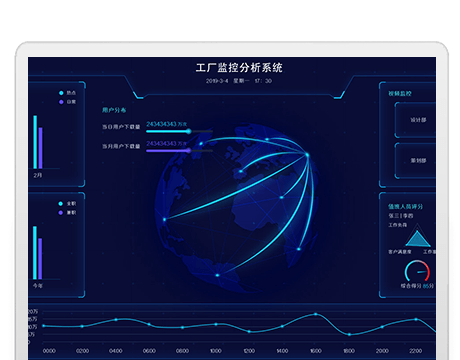Click the overall score gauge dial
The width and height of the screenshot is (460, 360).
point(417,271)
